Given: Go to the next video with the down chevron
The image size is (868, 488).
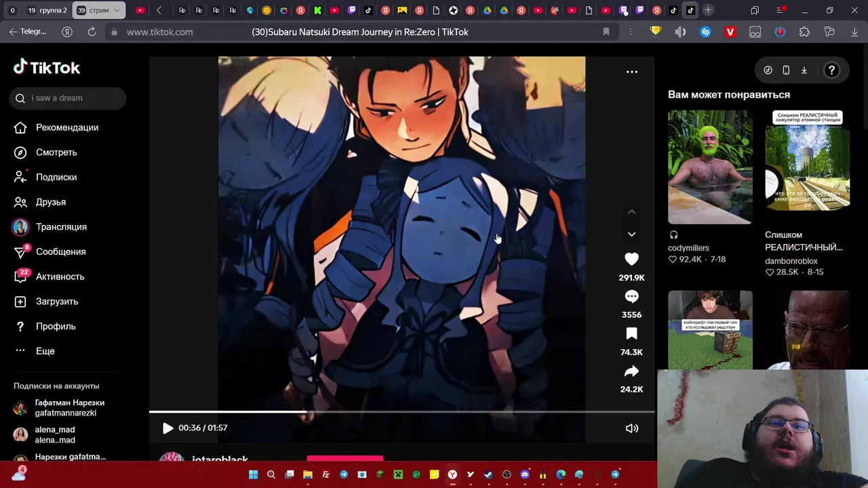Looking at the screenshot, I should pos(631,234).
